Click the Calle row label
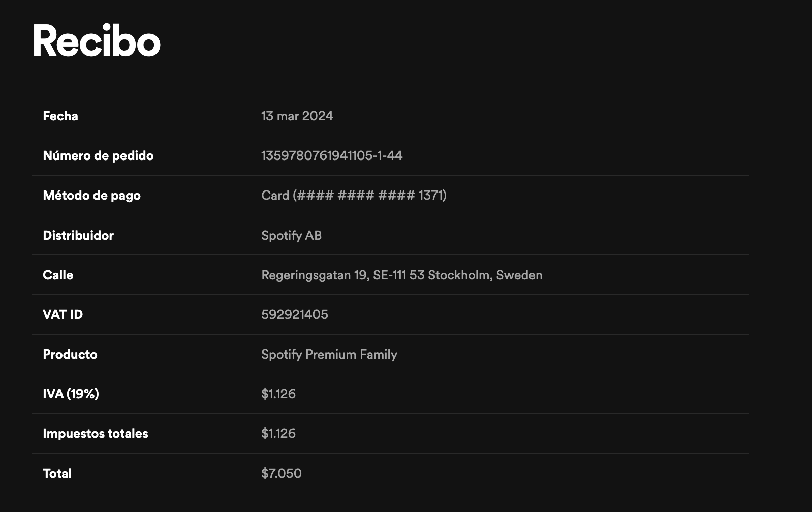 click(58, 275)
